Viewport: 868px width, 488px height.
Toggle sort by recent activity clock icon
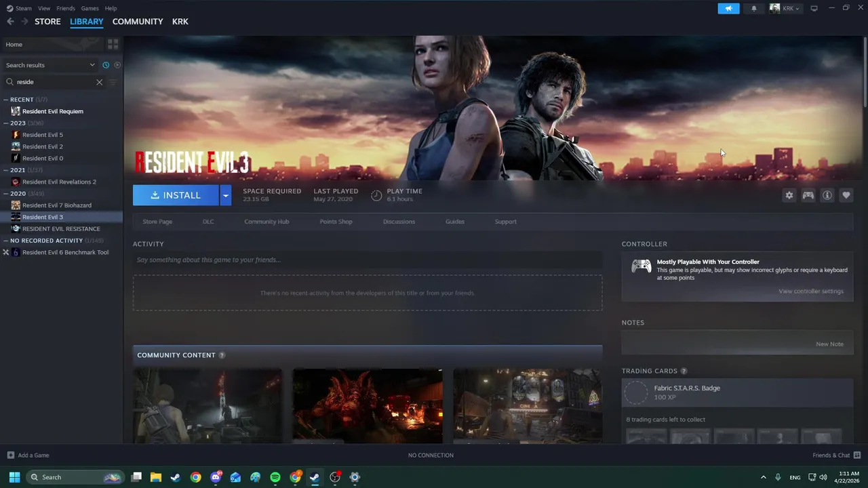click(x=106, y=65)
